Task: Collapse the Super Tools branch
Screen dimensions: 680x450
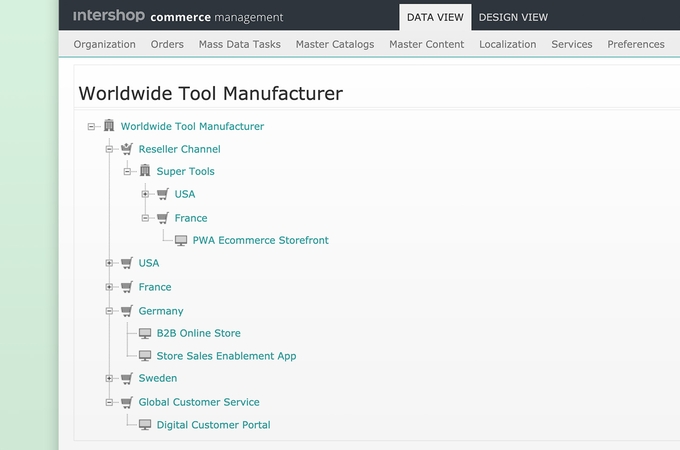Action: pos(127,172)
